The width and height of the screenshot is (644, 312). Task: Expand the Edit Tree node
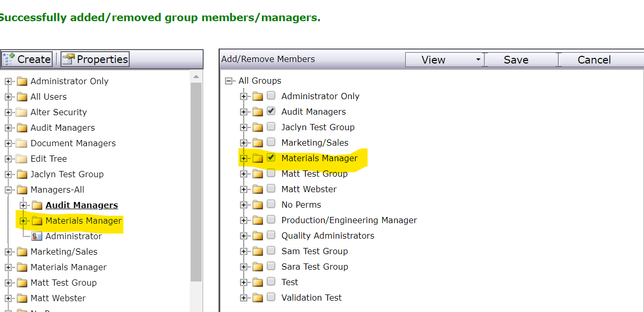[x=8, y=159]
